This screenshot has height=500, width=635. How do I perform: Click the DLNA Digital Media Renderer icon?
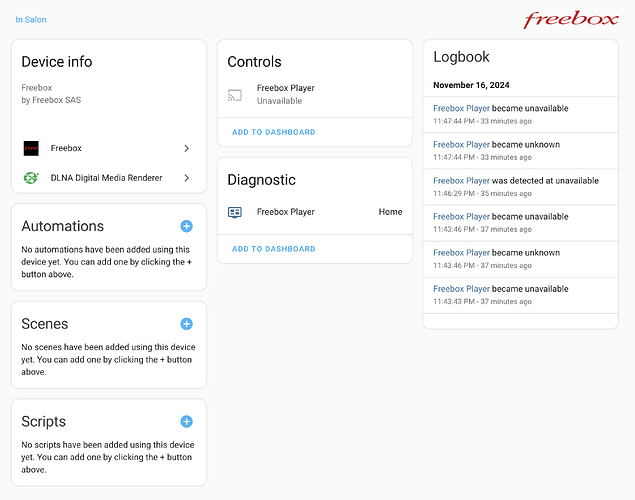click(x=31, y=178)
